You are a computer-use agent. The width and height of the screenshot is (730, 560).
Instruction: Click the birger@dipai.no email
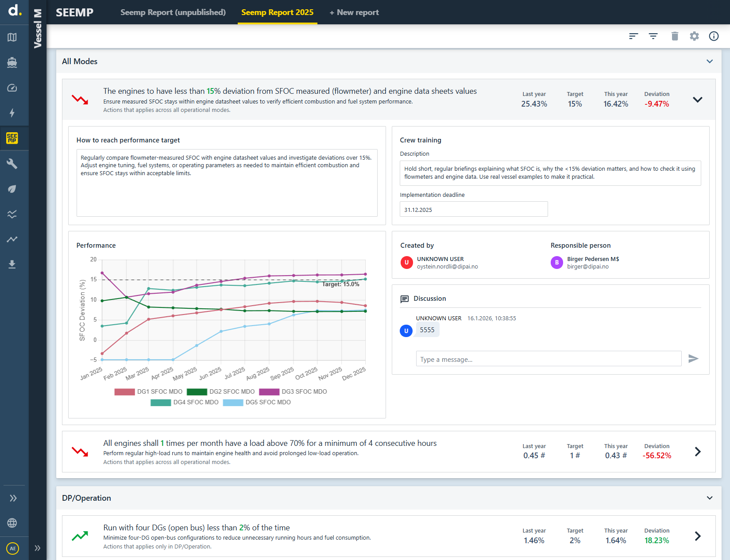[x=588, y=267]
